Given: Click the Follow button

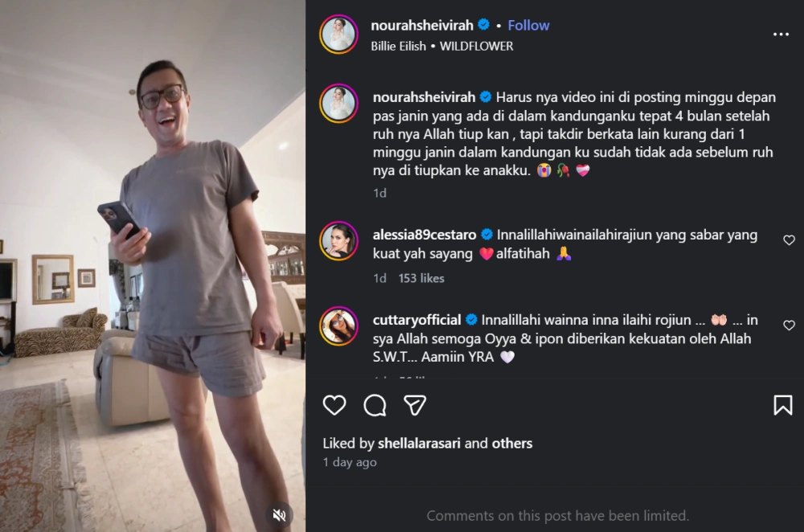Looking at the screenshot, I should pyautogui.click(x=528, y=25).
